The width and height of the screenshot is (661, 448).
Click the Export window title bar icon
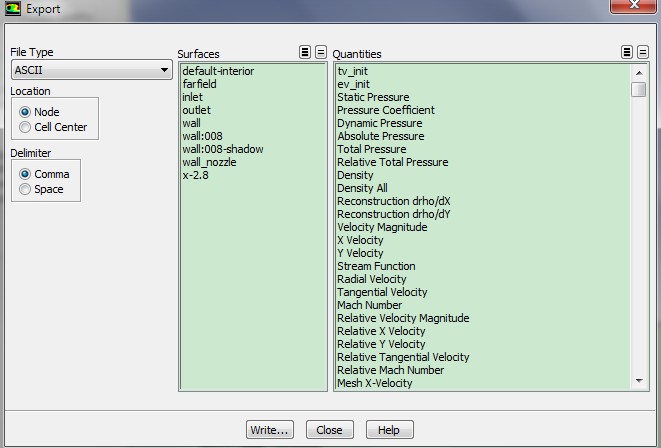coord(11,9)
